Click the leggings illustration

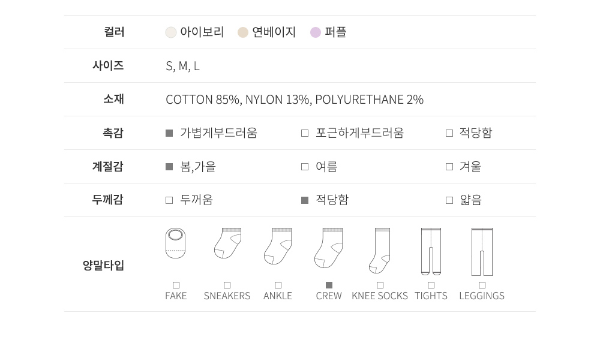tap(482, 251)
